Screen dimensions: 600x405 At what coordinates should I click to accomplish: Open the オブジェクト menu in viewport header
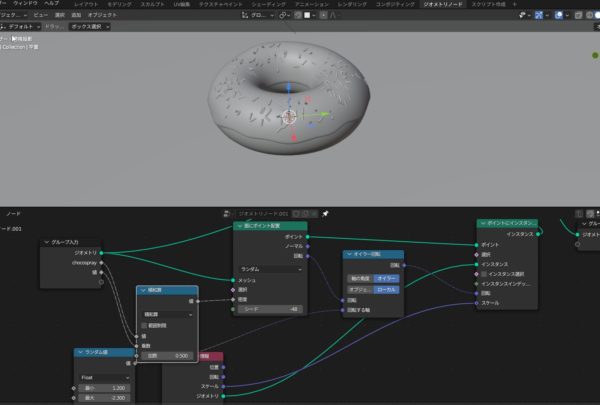tap(102, 16)
